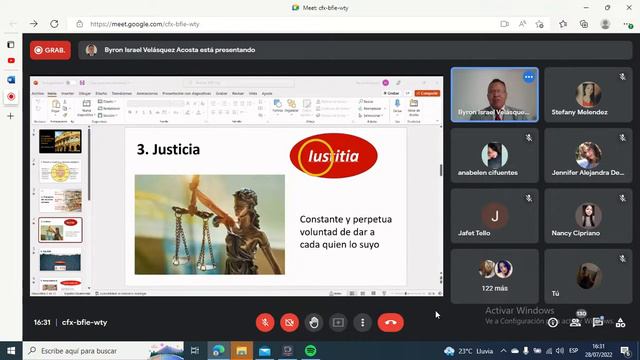Open Windows notification center
This screenshot has height=360, width=640.
[625, 351]
